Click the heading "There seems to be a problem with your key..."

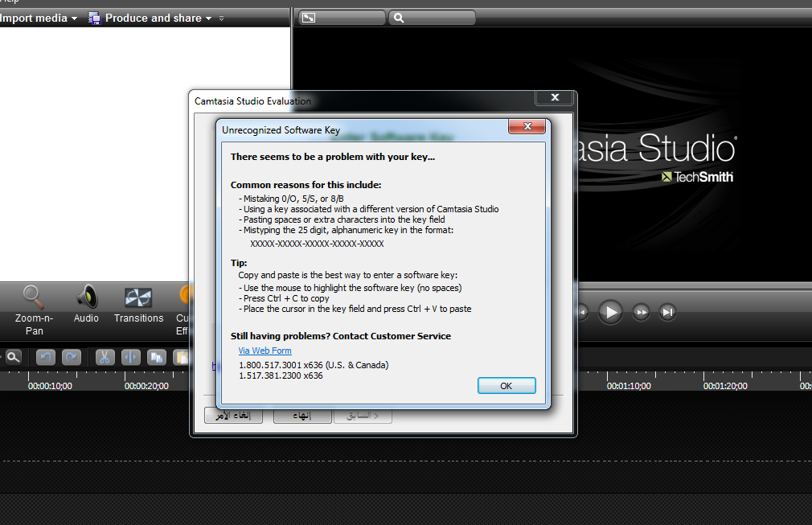[x=333, y=157]
